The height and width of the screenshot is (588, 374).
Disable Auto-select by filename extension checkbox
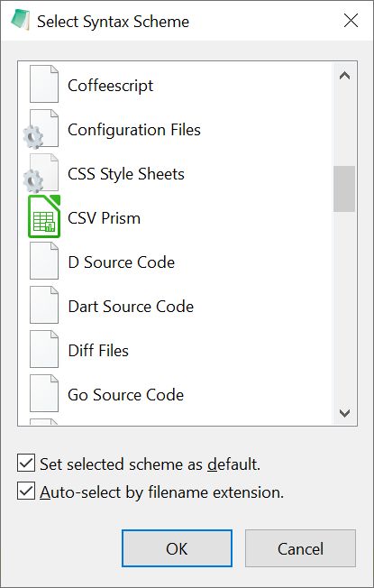pos(26,492)
